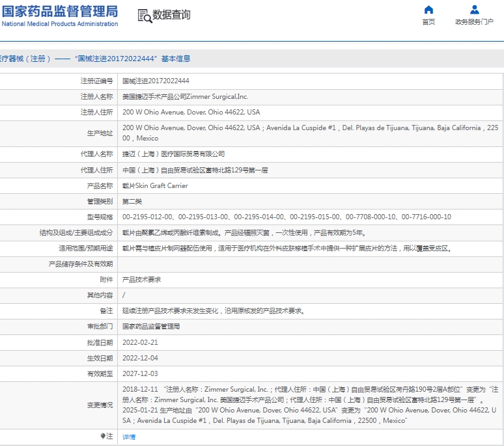The image size is (504, 447).
Task: Click the 有效期至 row label
Action: pos(100,373)
